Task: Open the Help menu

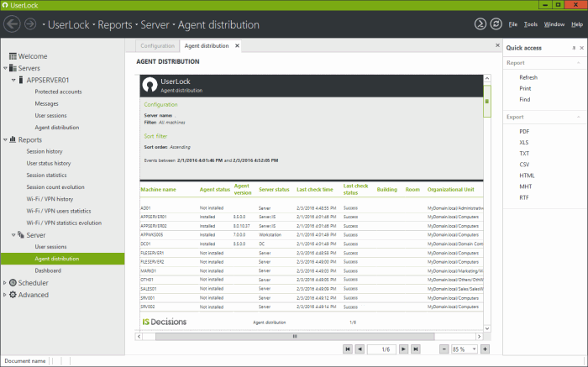Action: tap(577, 24)
